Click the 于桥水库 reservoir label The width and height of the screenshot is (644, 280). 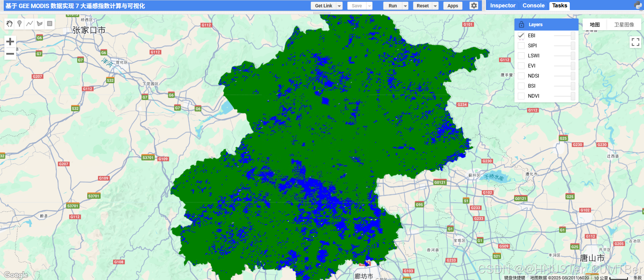coord(494,177)
